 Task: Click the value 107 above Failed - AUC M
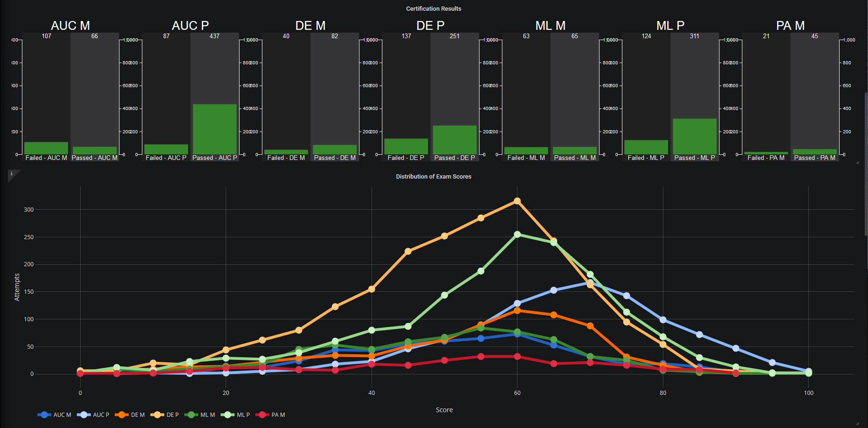click(x=47, y=36)
